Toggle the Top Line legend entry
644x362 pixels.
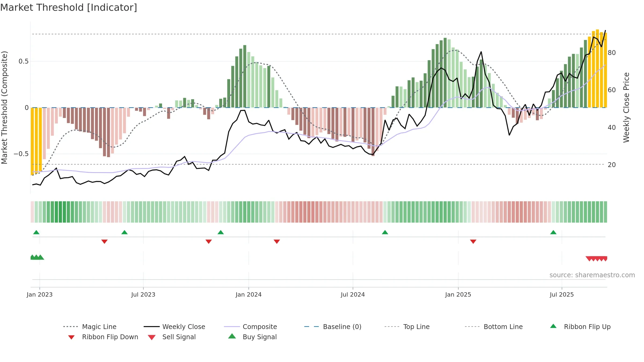click(407, 327)
